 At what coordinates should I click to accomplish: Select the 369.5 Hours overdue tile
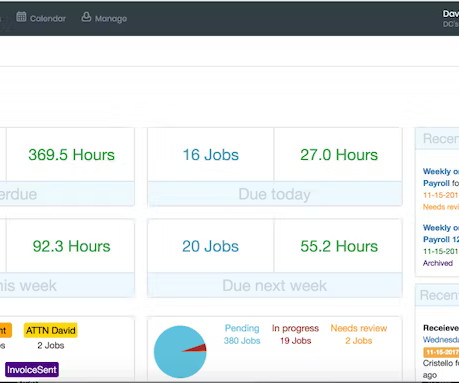click(x=71, y=155)
